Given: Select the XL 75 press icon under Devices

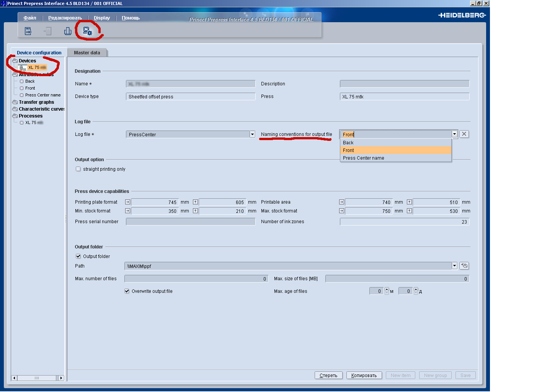Looking at the screenshot, I should coord(23,68).
